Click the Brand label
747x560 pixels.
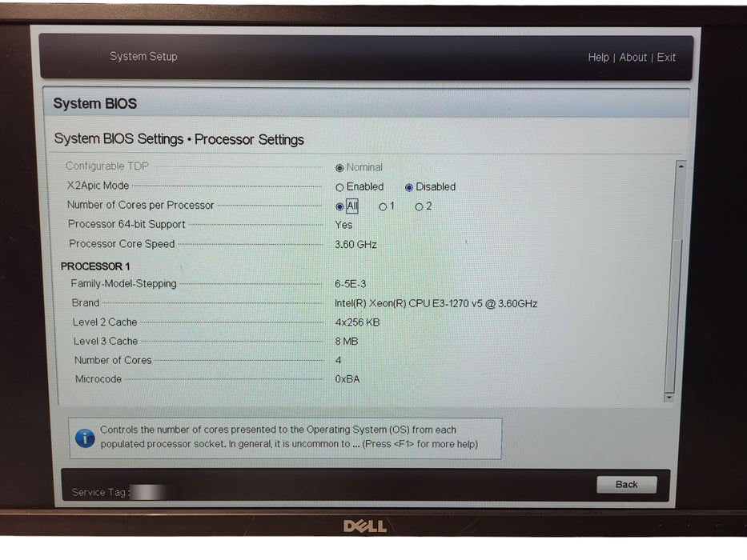tap(86, 303)
